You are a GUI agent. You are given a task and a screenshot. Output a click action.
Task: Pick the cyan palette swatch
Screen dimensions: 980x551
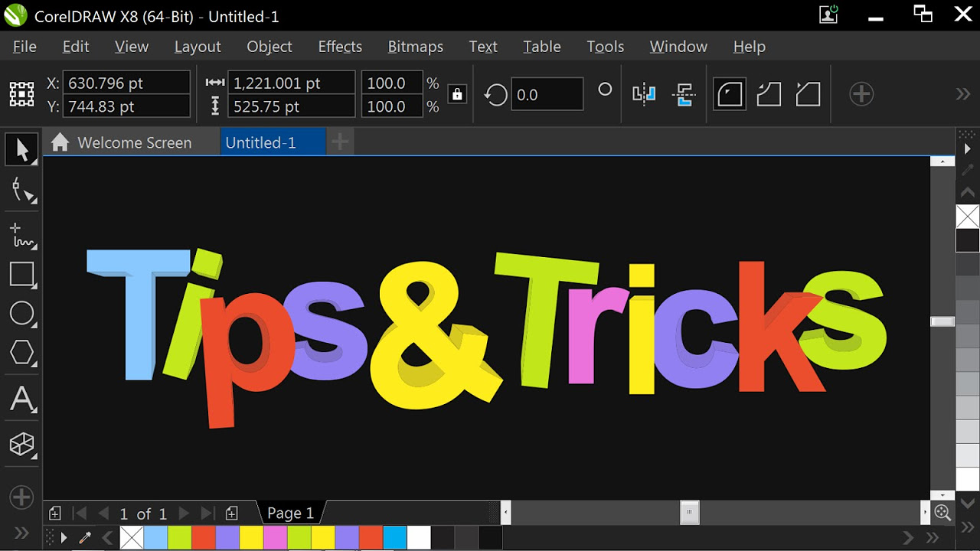click(394, 538)
